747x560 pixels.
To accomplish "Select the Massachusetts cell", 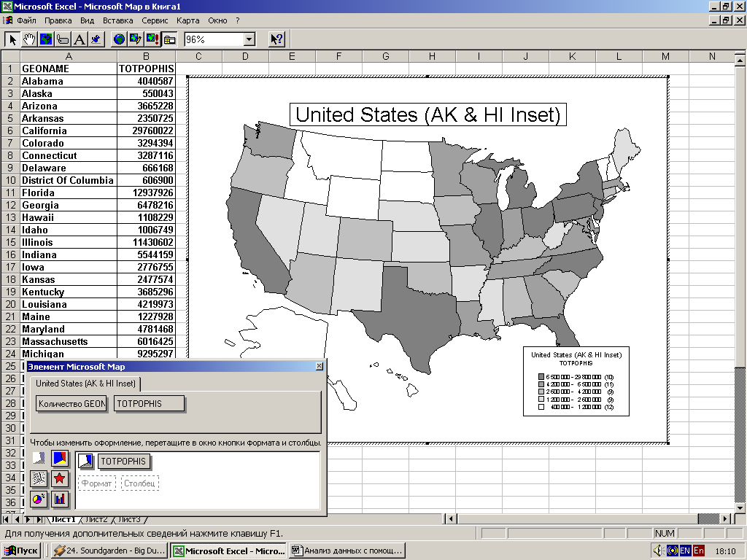I will [x=69, y=341].
